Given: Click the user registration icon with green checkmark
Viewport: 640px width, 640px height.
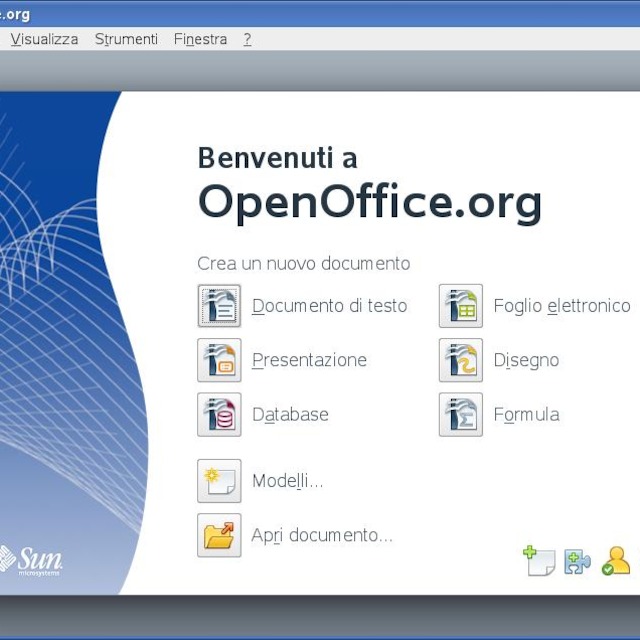Looking at the screenshot, I should click(616, 561).
